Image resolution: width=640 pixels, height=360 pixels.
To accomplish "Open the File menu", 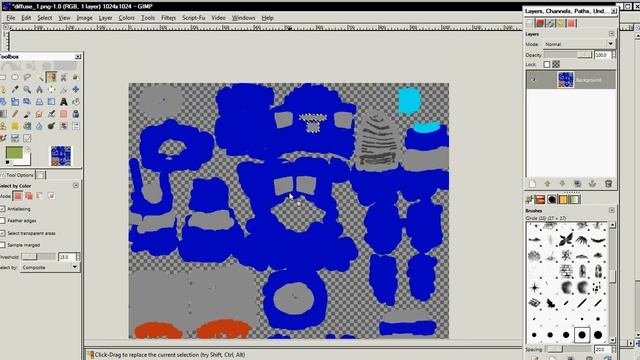I will [x=11, y=18].
